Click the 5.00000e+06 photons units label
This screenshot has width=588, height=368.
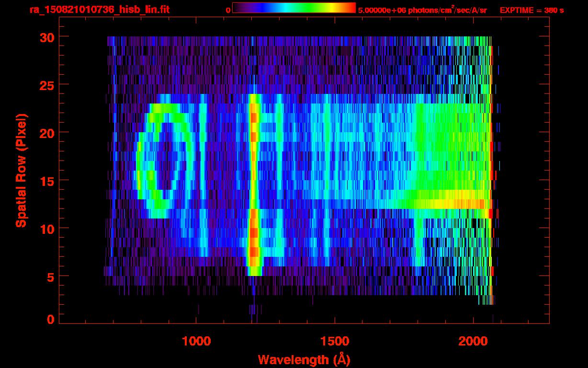pos(422,10)
